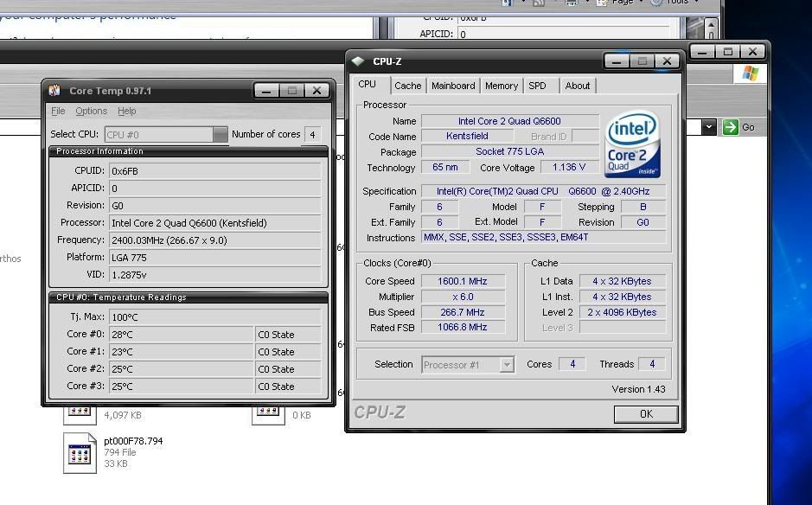The image size is (812, 505).
Task: Open the Options menu in Core Temp
Action: pyautogui.click(x=91, y=111)
